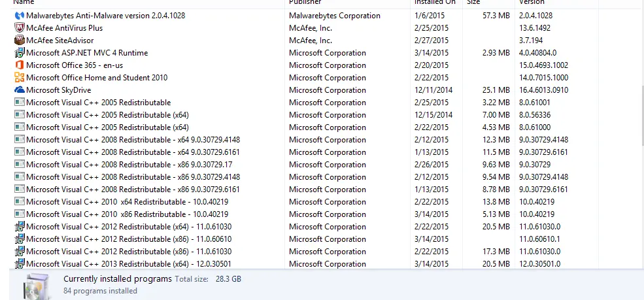Click the Visual C++ 2013 Redistributable (x64) icon
This screenshot has height=300, width=644.
[x=20, y=264]
